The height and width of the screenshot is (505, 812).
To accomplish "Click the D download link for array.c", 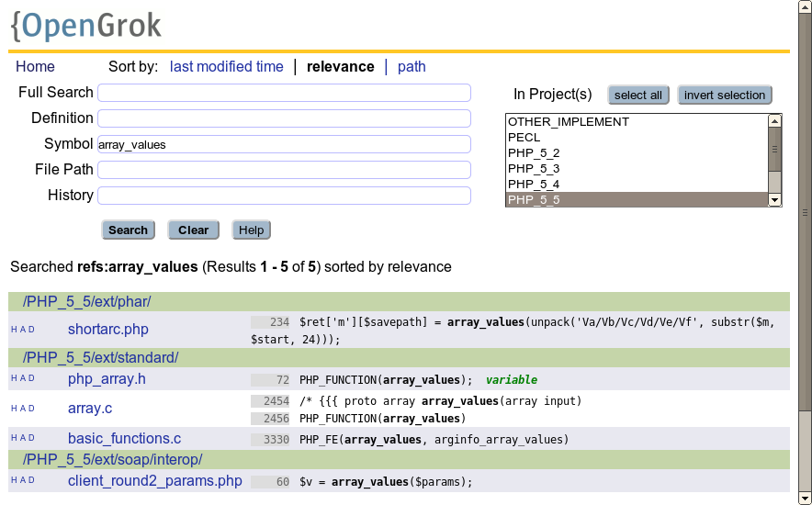I will pyautogui.click(x=31, y=409).
